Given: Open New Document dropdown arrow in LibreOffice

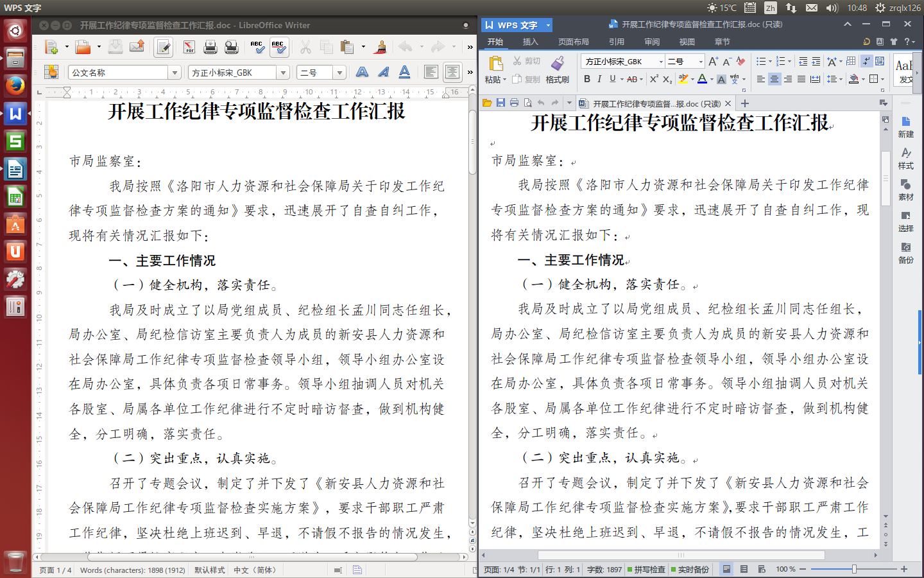Looking at the screenshot, I should point(67,47).
